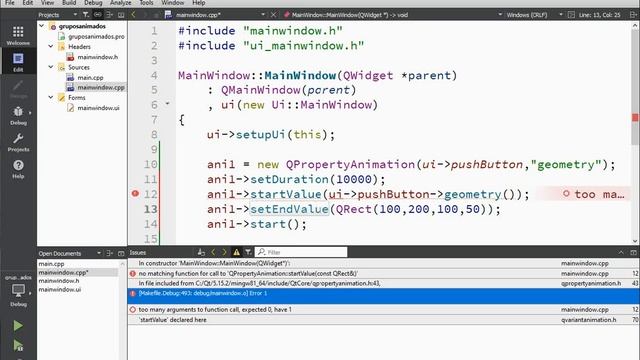Open the Projects mode wrench icon
640x360 pixels.
(18, 142)
